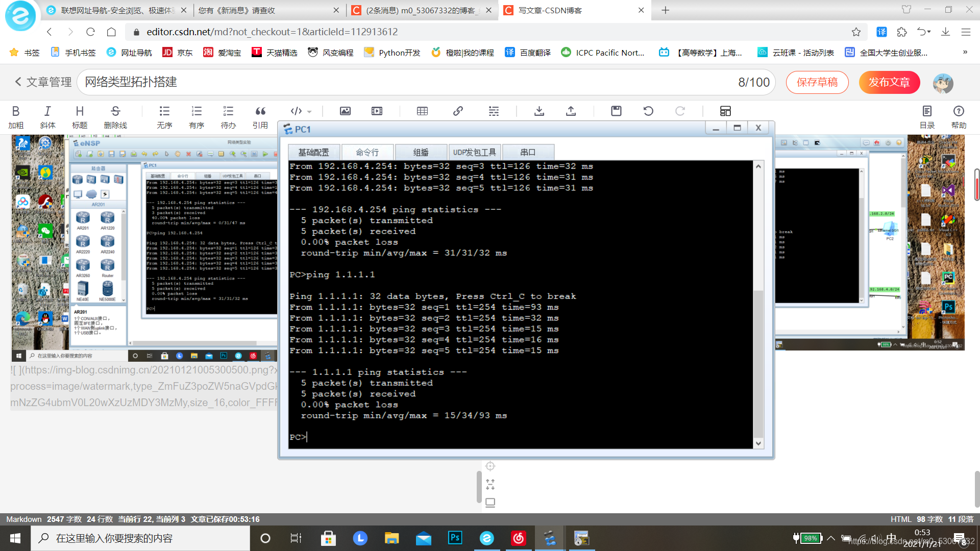This screenshot has width=980, height=551.
Task: Click the export (upload) toolbar icon
Action: 571,111
